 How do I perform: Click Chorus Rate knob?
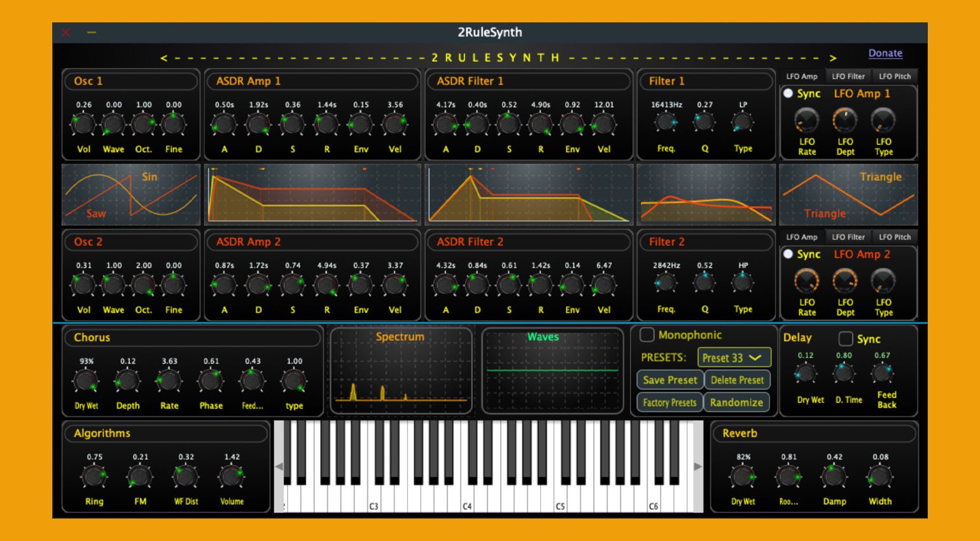pos(169,381)
